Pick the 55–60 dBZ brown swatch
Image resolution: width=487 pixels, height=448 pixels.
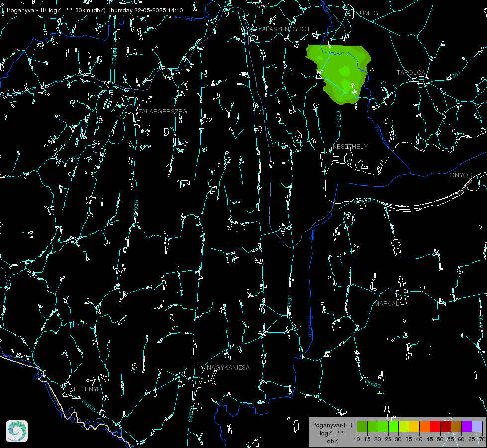(x=456, y=426)
